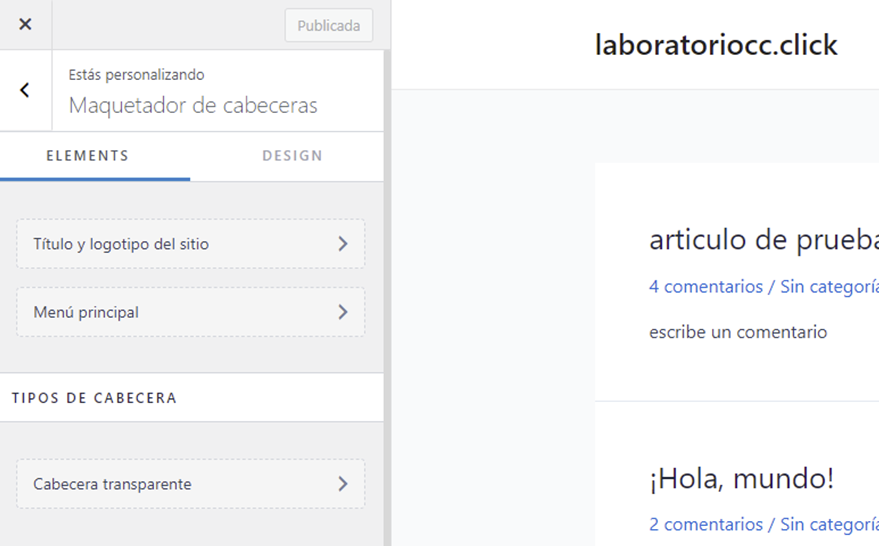Click the chevron beside Título y logotipo del sitio
The height and width of the screenshot is (546, 879).
coord(343,244)
